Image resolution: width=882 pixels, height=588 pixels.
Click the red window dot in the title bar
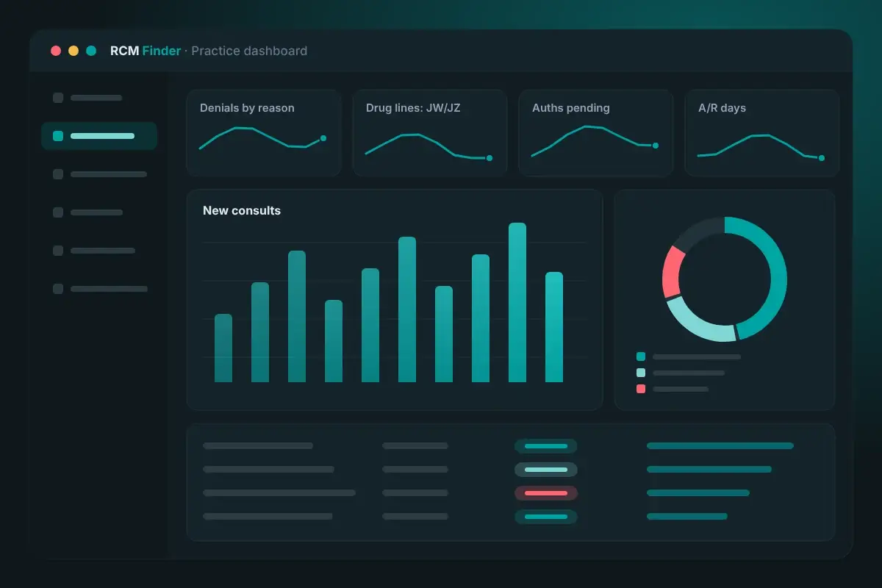coord(56,51)
